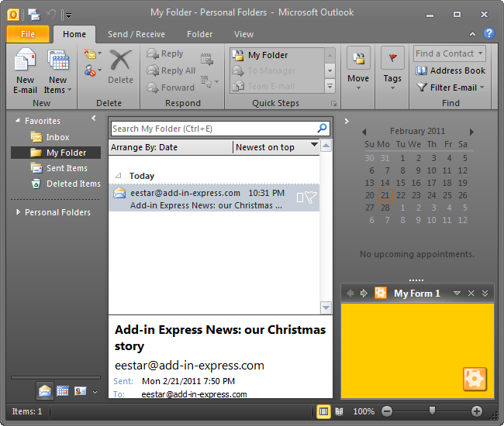Click the February 2011 month header

coord(417,131)
